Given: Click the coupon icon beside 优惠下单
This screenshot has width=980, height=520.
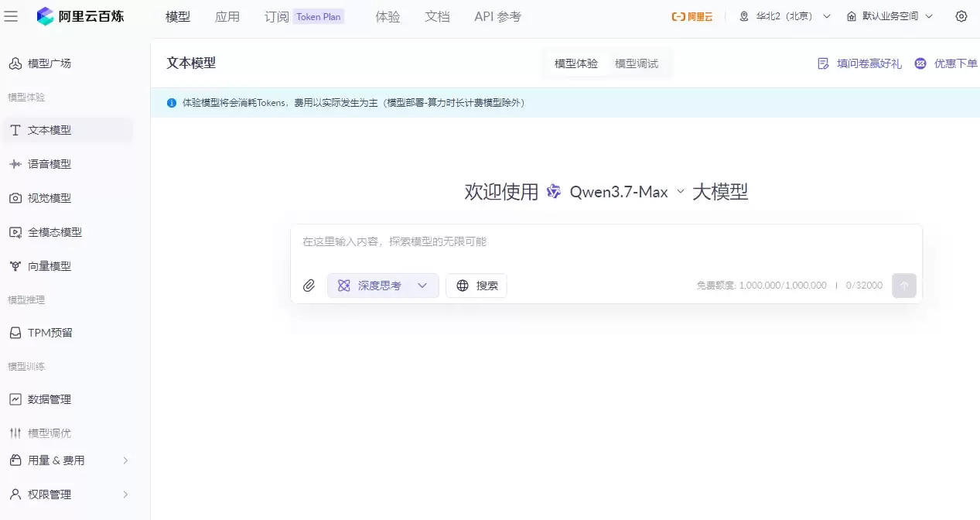Looking at the screenshot, I should [920, 63].
